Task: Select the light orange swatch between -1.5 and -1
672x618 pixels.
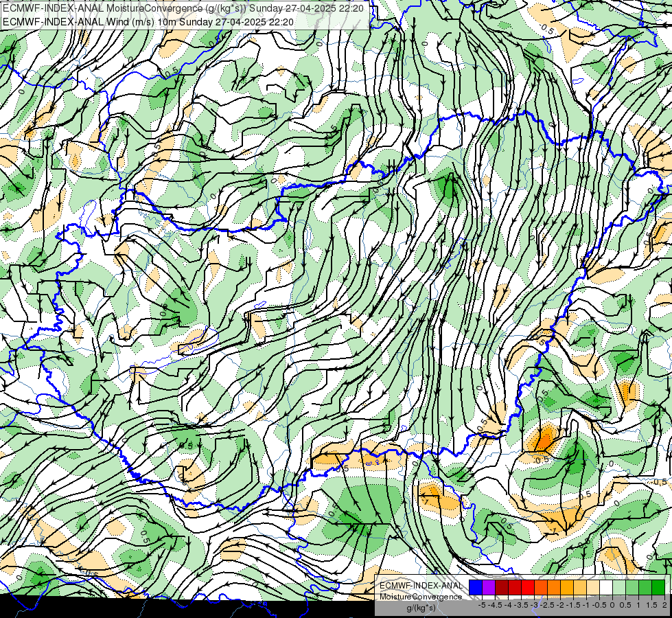Action: pyautogui.click(x=580, y=587)
